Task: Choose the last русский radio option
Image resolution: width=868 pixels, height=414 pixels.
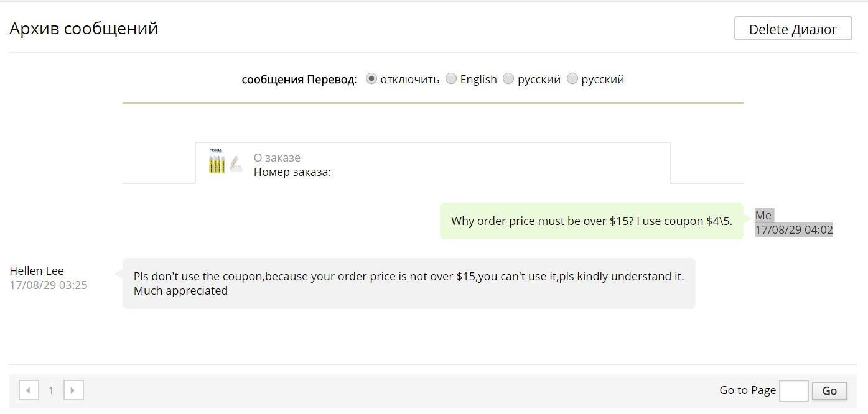Action: click(572, 79)
